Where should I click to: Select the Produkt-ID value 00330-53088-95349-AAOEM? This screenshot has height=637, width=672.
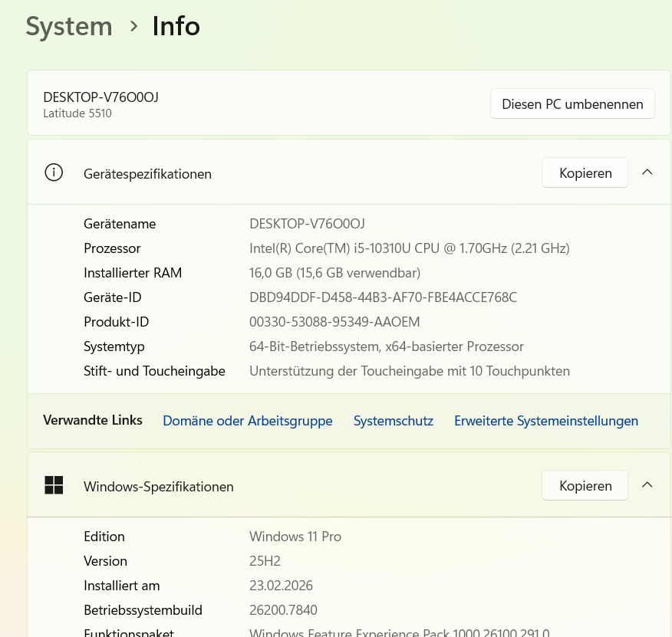[x=334, y=322]
